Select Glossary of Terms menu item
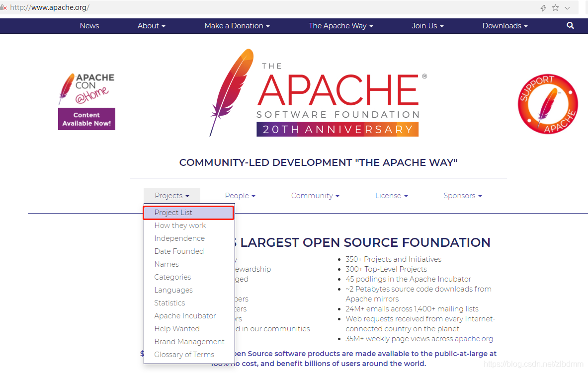The width and height of the screenshot is (588, 373). tap(188, 355)
